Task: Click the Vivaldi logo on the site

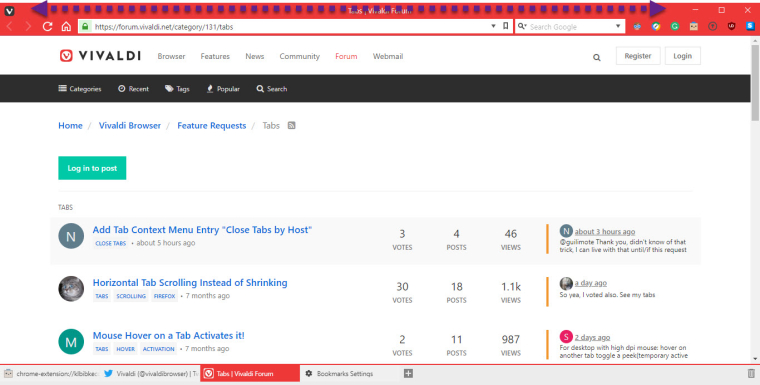Action: coord(100,56)
